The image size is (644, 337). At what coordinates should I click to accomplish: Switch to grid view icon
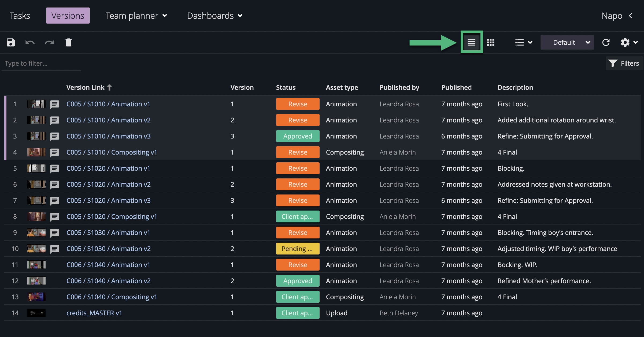coord(491,42)
